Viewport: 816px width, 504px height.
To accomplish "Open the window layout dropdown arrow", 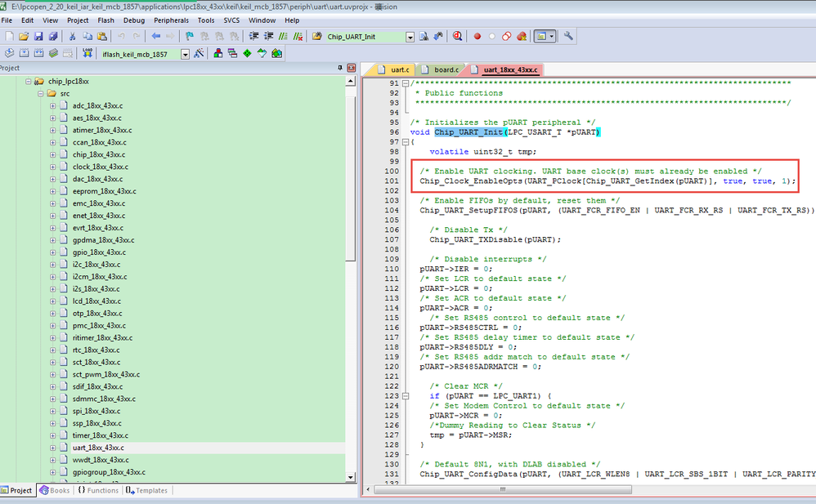I will pyautogui.click(x=552, y=37).
